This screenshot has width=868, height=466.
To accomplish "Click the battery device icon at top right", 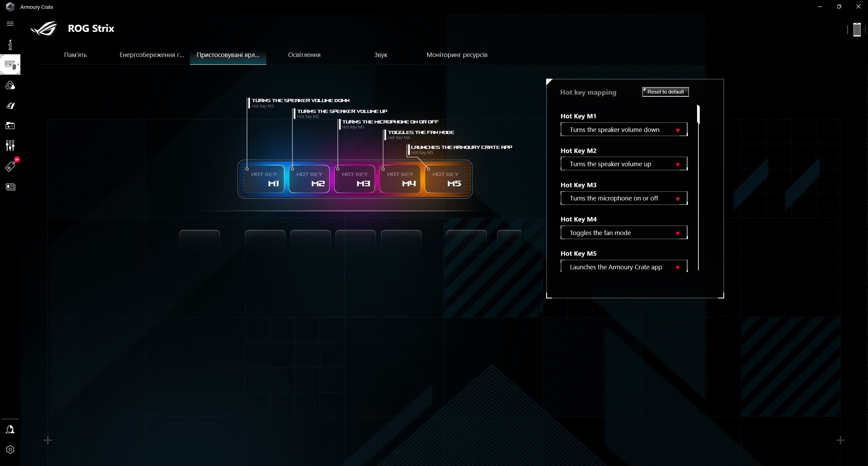I will point(857,30).
